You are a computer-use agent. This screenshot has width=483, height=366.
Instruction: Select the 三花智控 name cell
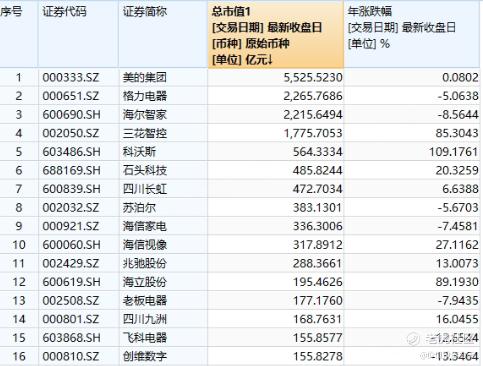coord(163,133)
